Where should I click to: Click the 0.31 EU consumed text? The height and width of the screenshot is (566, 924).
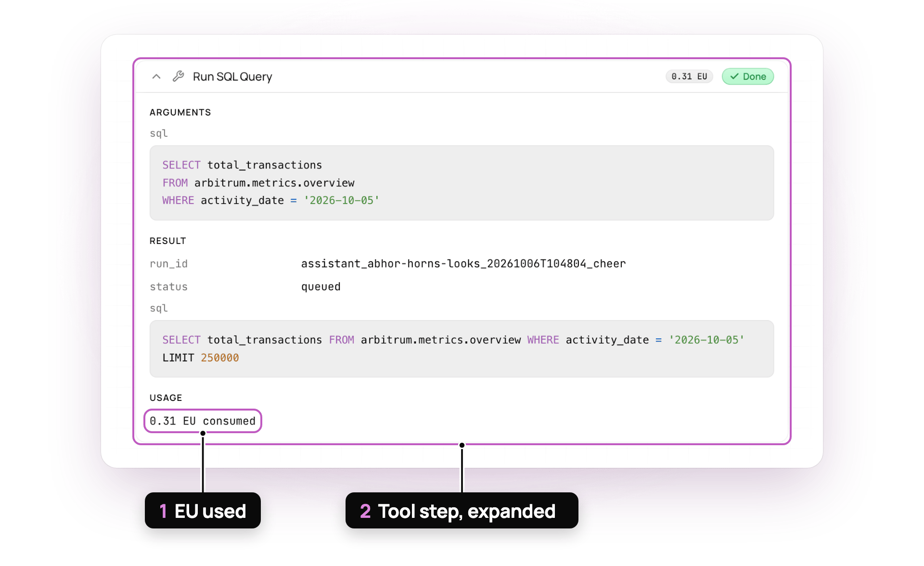click(203, 421)
